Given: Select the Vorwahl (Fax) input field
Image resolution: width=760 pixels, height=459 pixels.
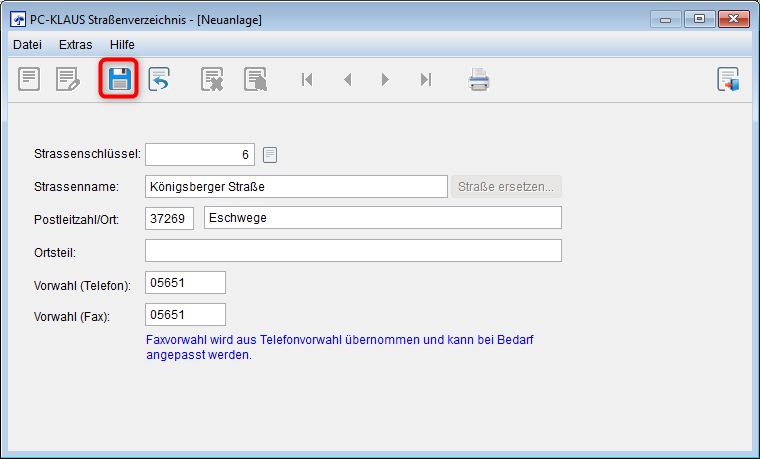Looking at the screenshot, I should click(185, 315).
